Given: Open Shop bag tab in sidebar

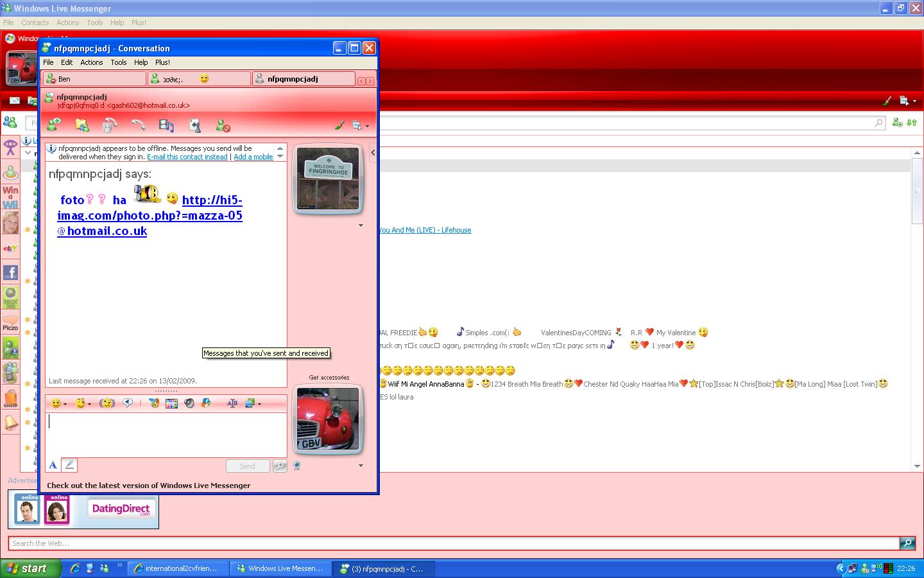Looking at the screenshot, I should pos(10,398).
